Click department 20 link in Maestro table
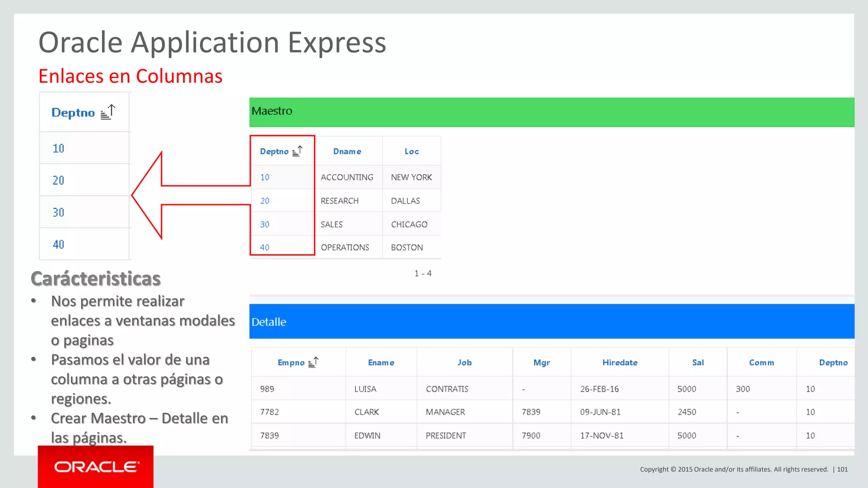 pyautogui.click(x=264, y=201)
